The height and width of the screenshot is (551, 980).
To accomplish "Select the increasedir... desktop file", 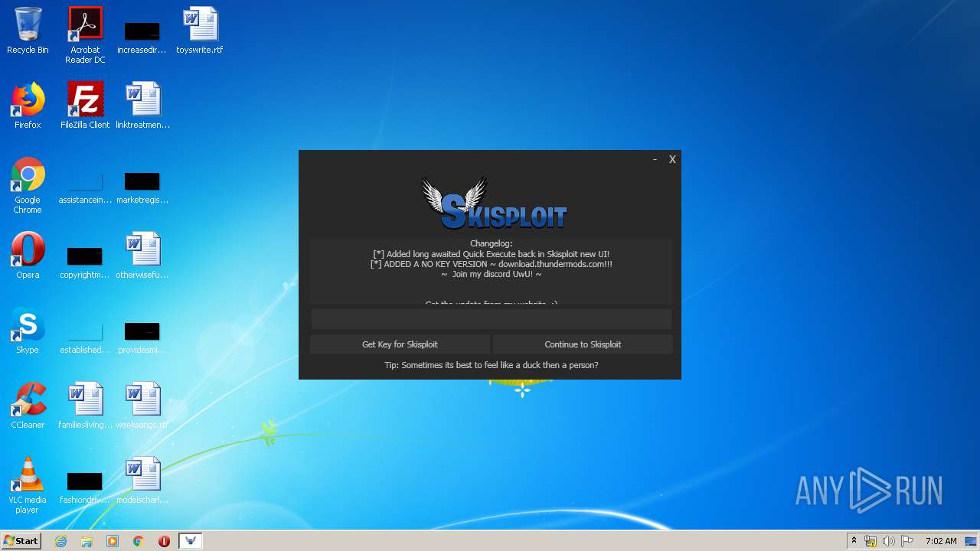I will (x=142, y=37).
